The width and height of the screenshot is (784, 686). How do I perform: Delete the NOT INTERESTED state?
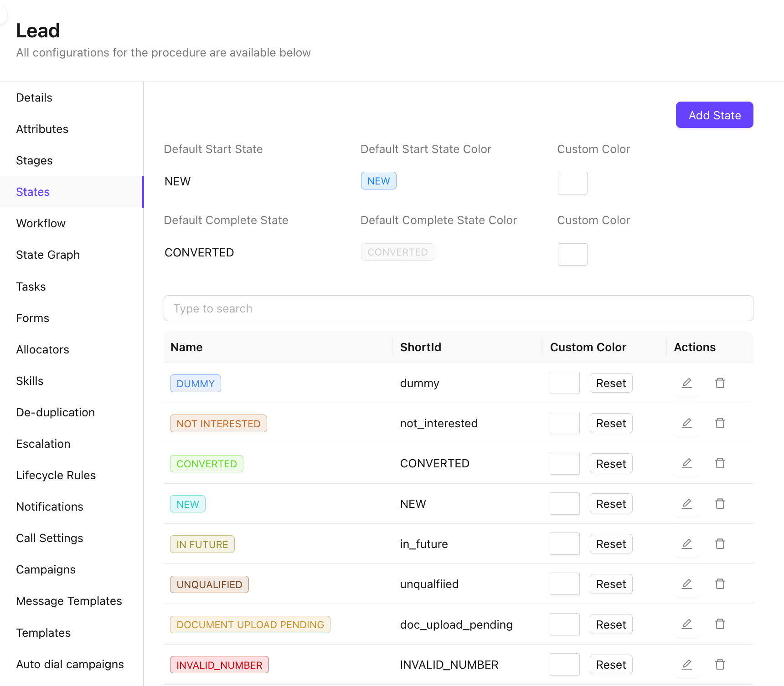pyautogui.click(x=720, y=423)
